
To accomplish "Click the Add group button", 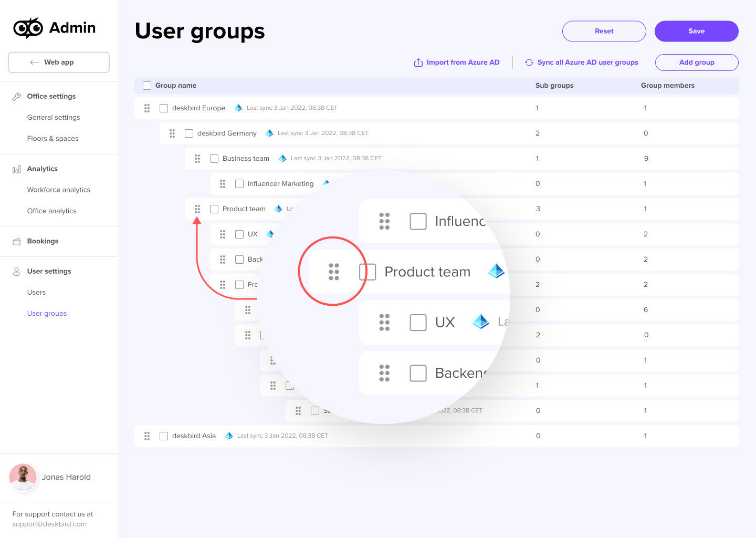I will pyautogui.click(x=697, y=62).
